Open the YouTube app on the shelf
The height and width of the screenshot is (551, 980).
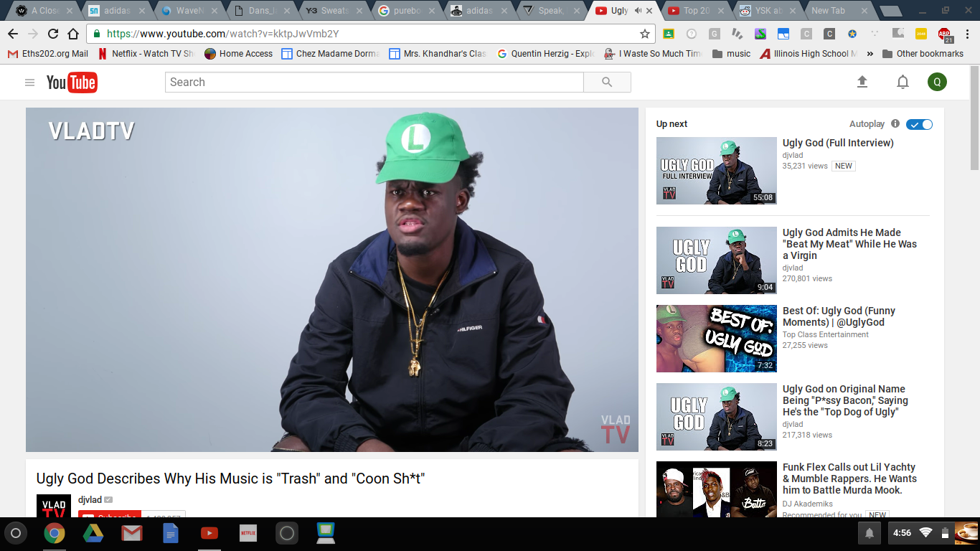209,533
